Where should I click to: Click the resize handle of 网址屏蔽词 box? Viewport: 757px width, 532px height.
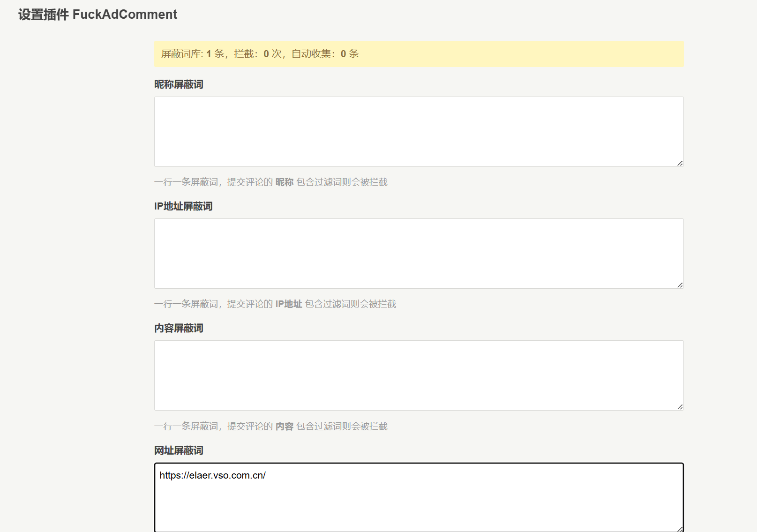click(680, 528)
